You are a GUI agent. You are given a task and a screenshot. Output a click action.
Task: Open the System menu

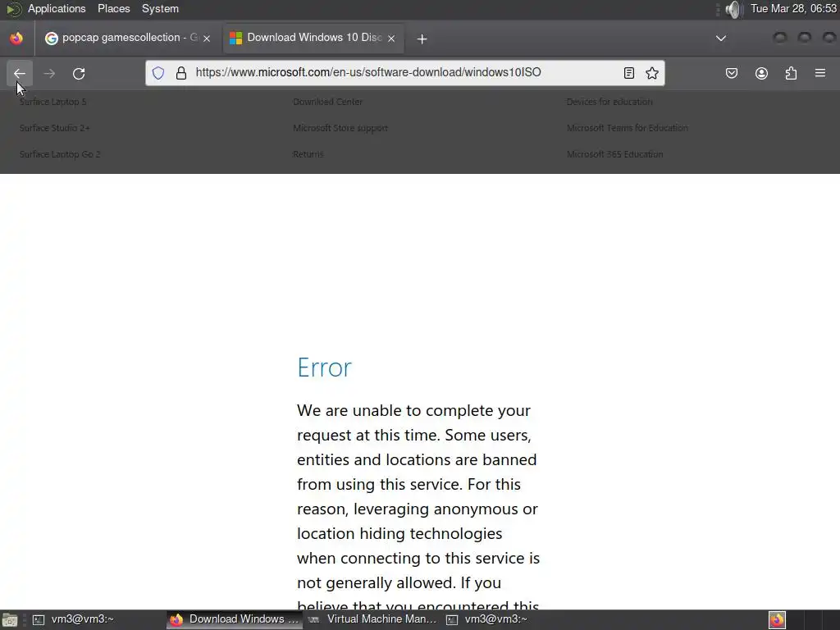point(160,8)
